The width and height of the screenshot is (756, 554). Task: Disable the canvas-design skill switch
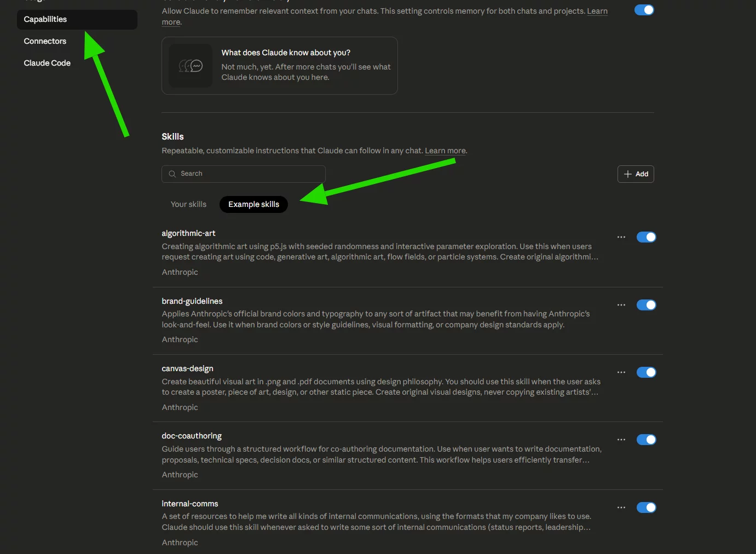point(646,372)
